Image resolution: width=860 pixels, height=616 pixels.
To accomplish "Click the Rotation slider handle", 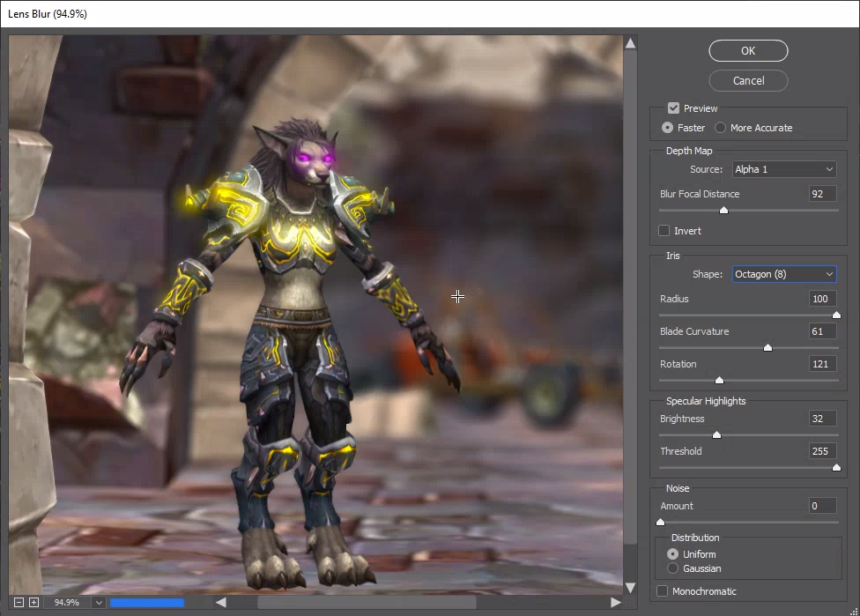I will (x=719, y=381).
